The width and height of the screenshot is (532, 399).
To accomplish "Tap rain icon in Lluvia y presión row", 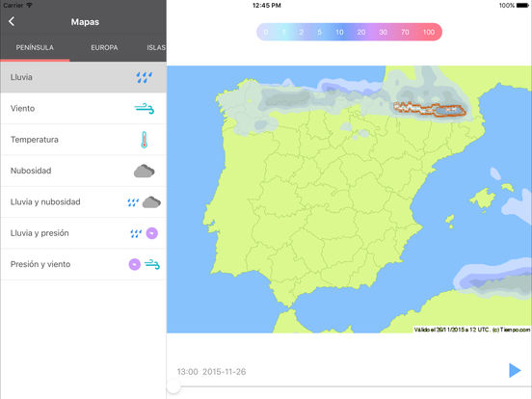I will point(136,233).
